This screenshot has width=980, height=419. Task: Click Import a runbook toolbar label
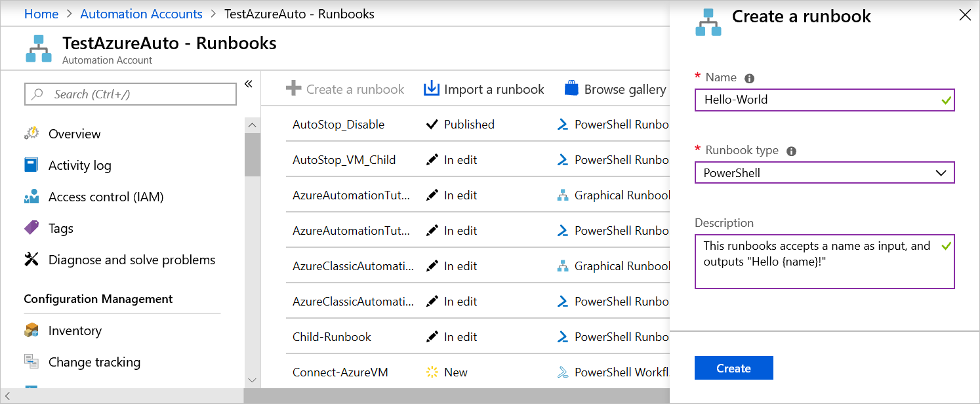494,89
